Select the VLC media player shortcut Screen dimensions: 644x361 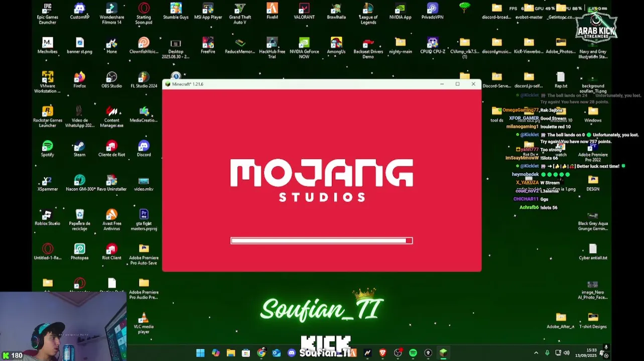pyautogui.click(x=144, y=323)
